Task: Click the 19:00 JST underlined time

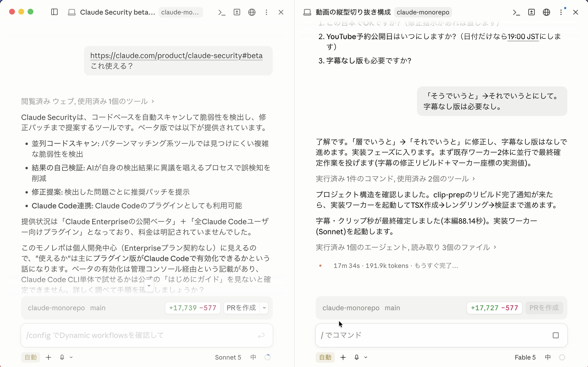Action: point(523,36)
